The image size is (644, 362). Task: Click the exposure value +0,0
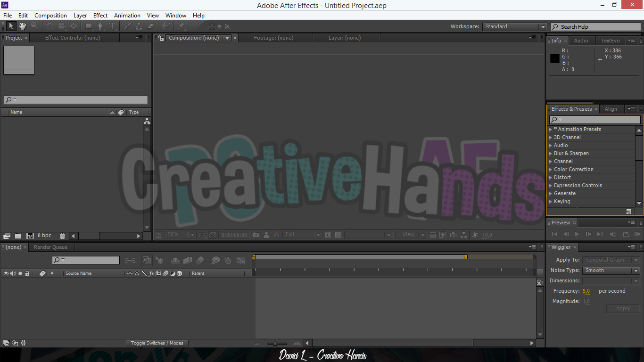coord(487,235)
